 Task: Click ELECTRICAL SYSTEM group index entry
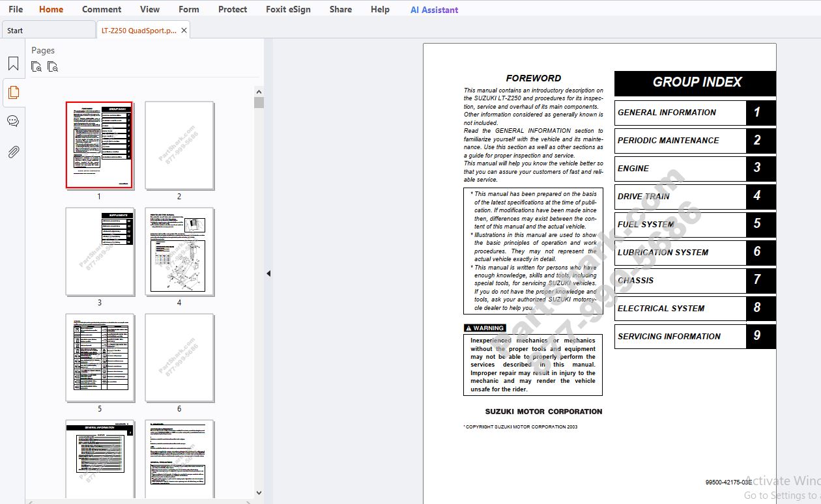coord(695,309)
